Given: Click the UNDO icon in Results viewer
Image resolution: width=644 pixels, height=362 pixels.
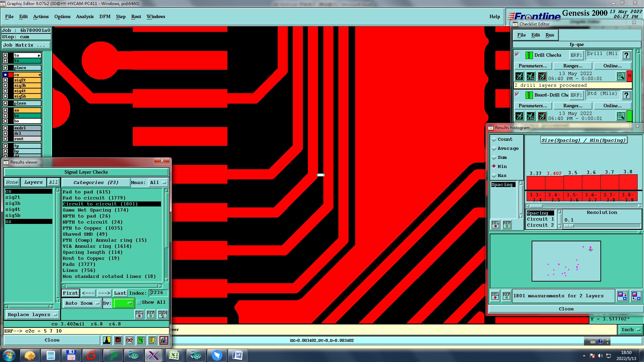Looking at the screenshot, I should point(163,314).
